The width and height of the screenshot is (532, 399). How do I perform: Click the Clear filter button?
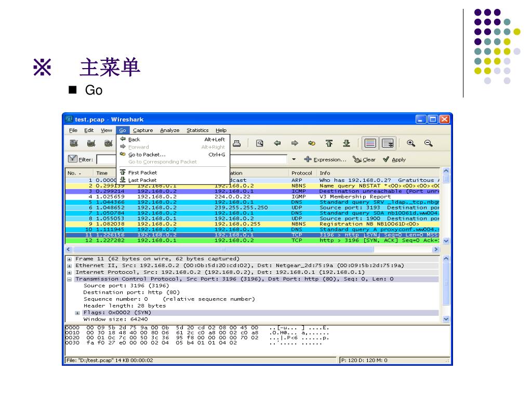(364, 159)
